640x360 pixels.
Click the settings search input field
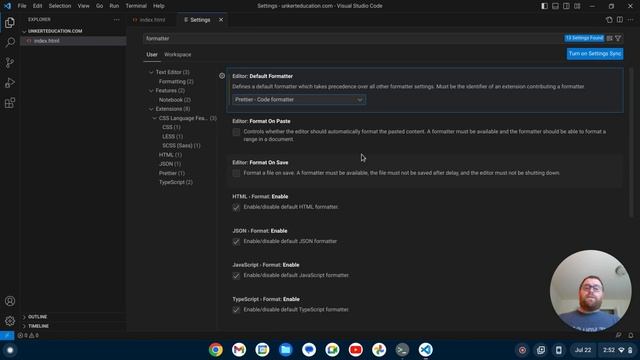click(x=353, y=38)
